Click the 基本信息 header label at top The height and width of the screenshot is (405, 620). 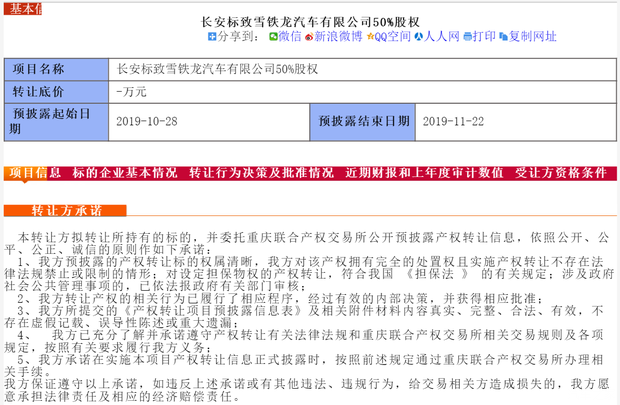24,7
